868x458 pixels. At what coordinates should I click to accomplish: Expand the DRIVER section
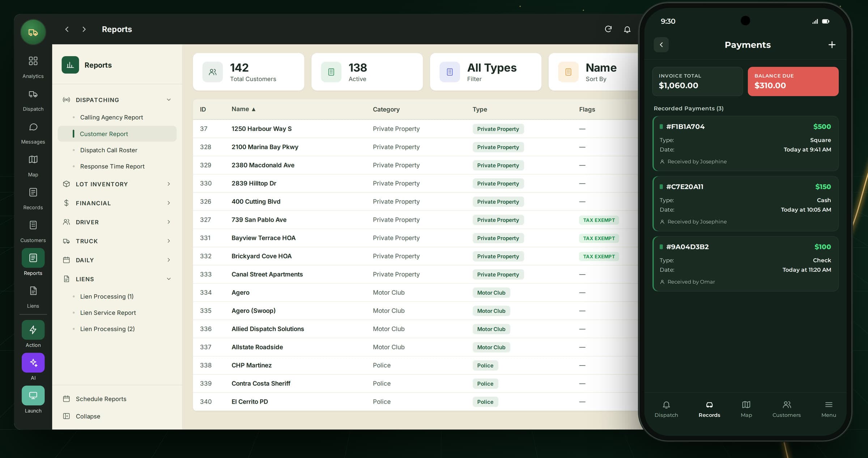(117, 222)
